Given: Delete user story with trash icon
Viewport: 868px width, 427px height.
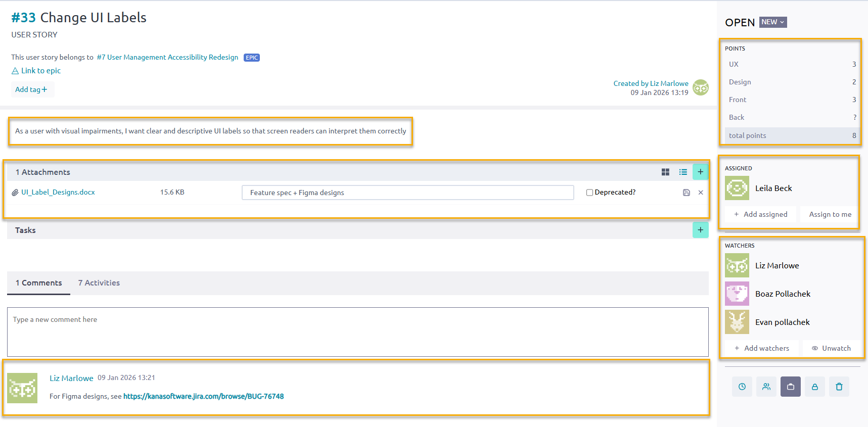Looking at the screenshot, I should click(839, 387).
